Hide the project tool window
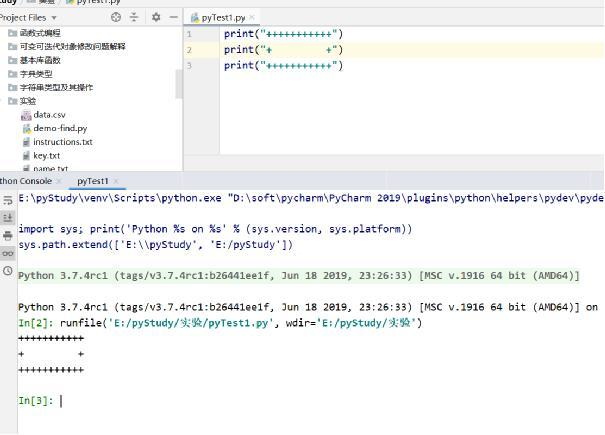 point(174,17)
